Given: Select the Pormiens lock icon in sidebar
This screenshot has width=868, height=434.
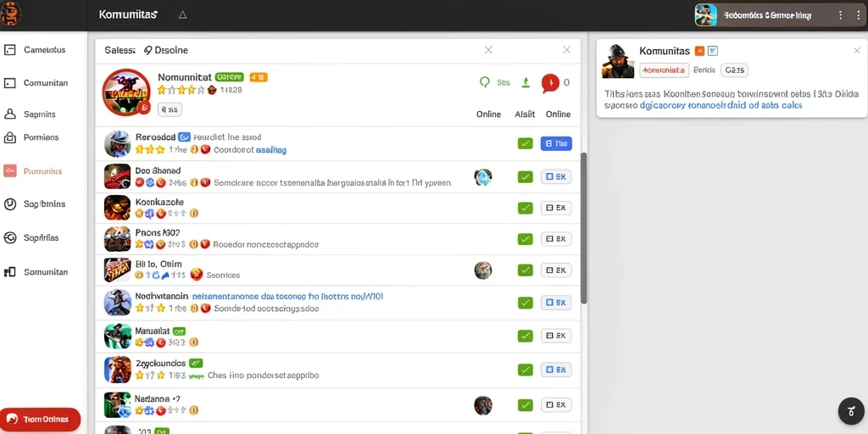Looking at the screenshot, I should pyautogui.click(x=9, y=137).
